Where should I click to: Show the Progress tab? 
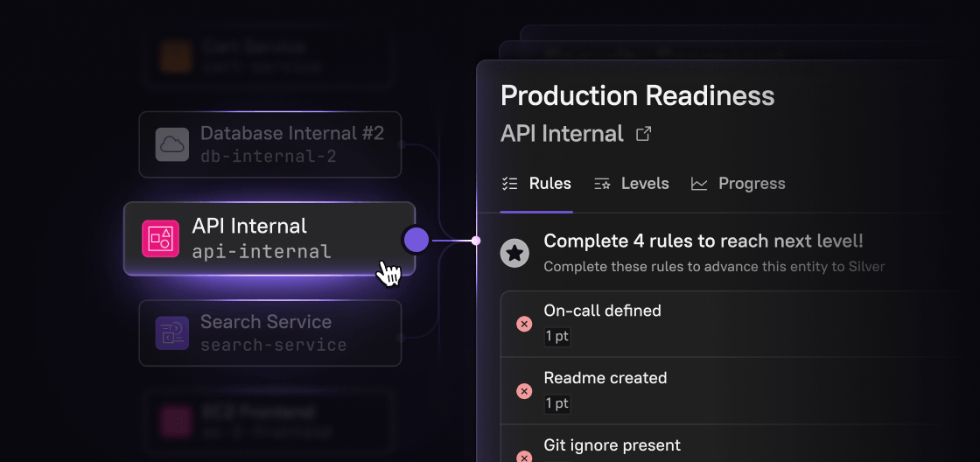tap(738, 184)
